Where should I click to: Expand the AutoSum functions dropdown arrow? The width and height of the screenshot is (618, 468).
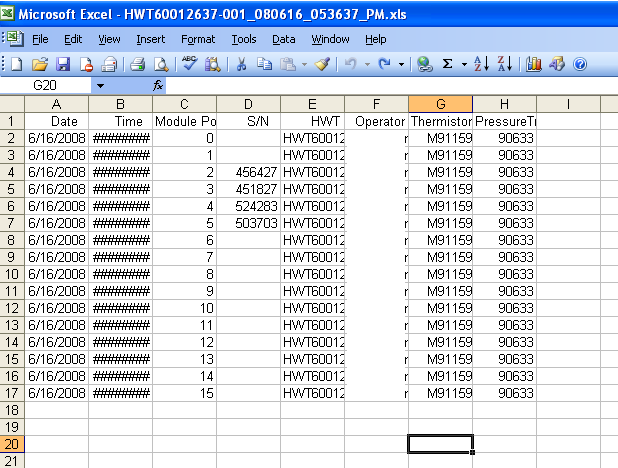tap(462, 64)
